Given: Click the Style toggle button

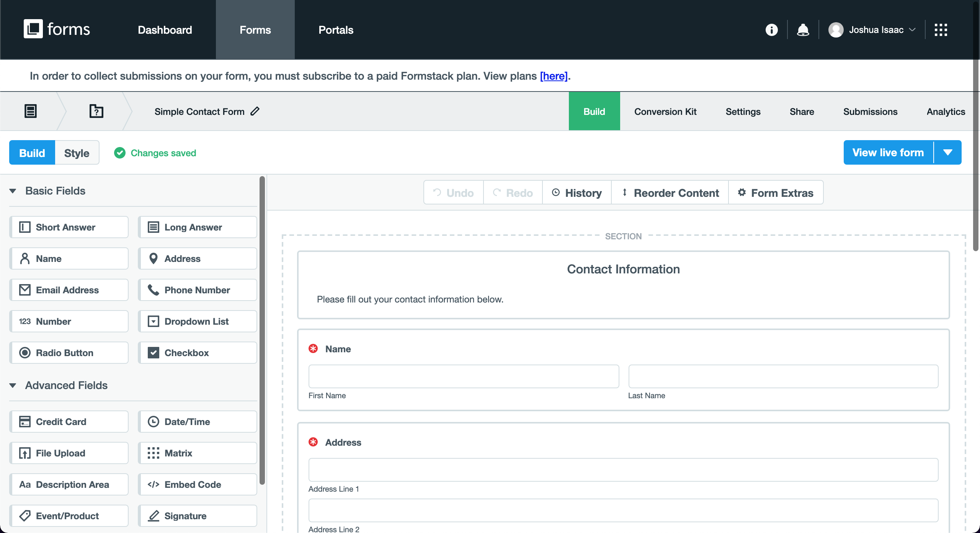Looking at the screenshot, I should (76, 152).
